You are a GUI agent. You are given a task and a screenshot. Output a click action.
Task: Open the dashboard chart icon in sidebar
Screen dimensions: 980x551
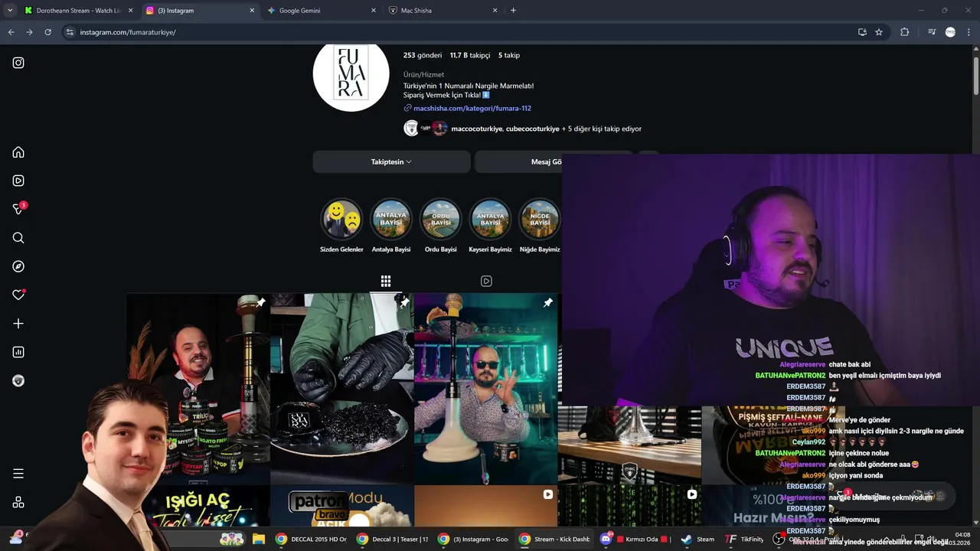click(x=18, y=352)
